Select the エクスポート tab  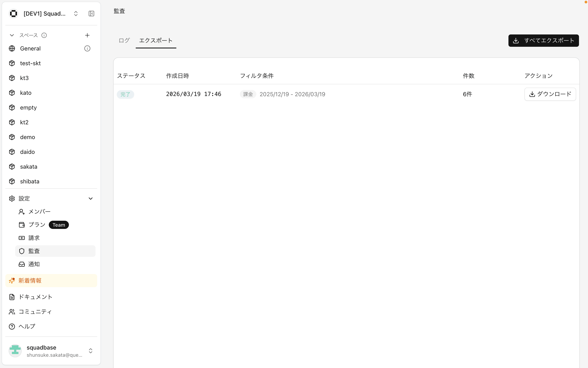(156, 40)
